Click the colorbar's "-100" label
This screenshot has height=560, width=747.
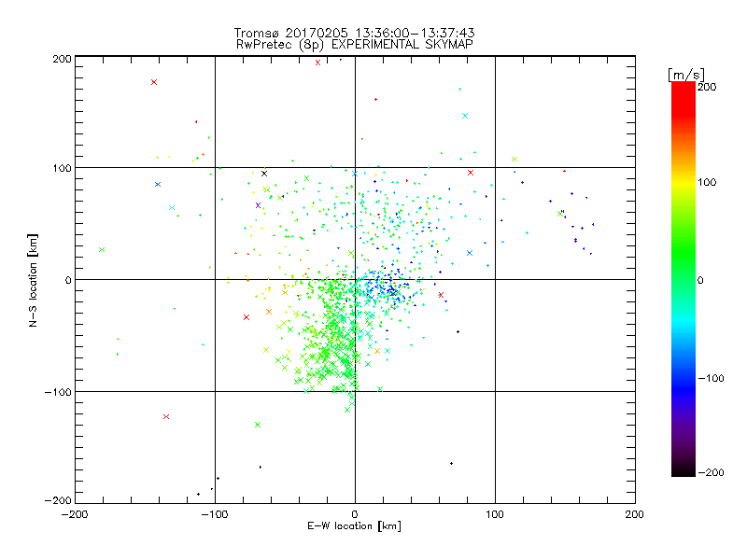[711, 378]
